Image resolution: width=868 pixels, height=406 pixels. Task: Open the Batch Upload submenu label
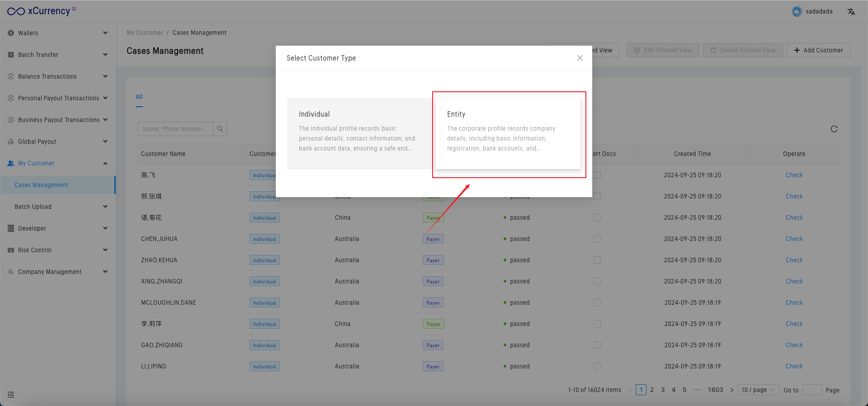pyautogui.click(x=33, y=207)
